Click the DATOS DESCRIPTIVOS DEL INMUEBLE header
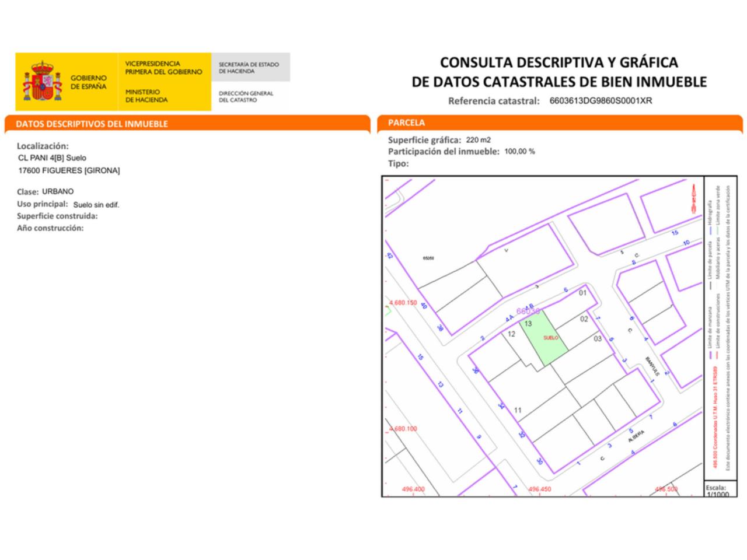This screenshot has width=747, height=560. tap(92, 124)
